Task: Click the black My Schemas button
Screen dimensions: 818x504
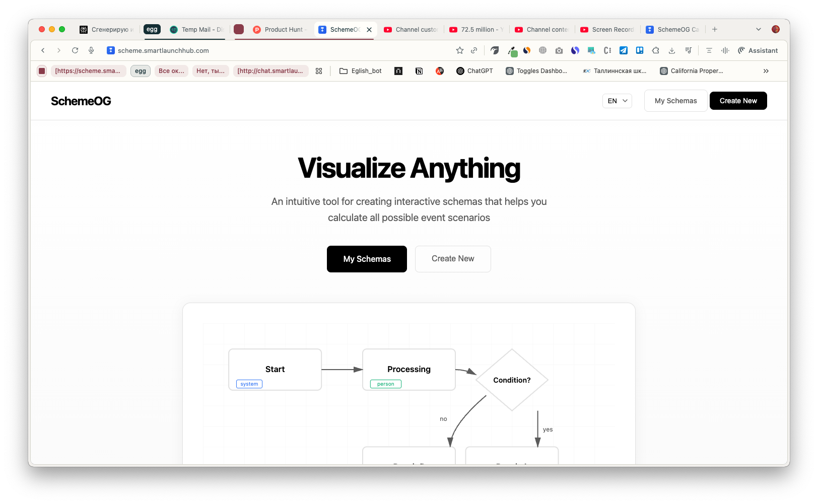Action: (367, 259)
